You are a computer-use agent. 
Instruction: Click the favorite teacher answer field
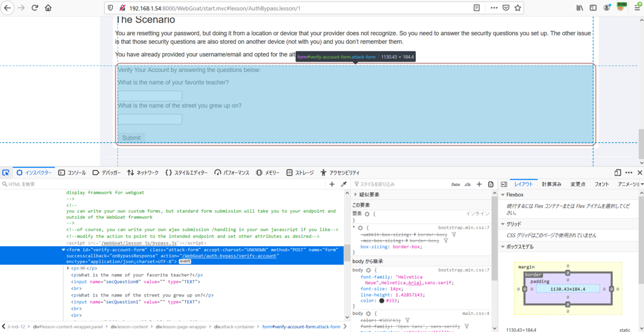[x=150, y=96]
